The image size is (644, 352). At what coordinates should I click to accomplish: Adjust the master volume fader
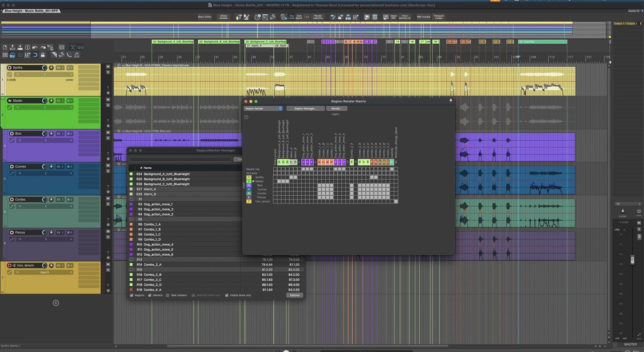[x=632, y=260]
